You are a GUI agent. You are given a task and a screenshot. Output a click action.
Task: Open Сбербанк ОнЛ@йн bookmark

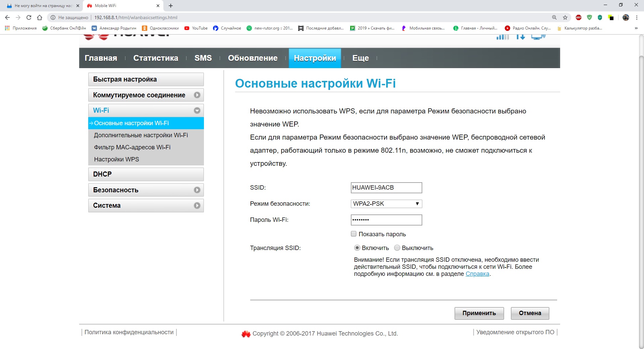click(64, 28)
